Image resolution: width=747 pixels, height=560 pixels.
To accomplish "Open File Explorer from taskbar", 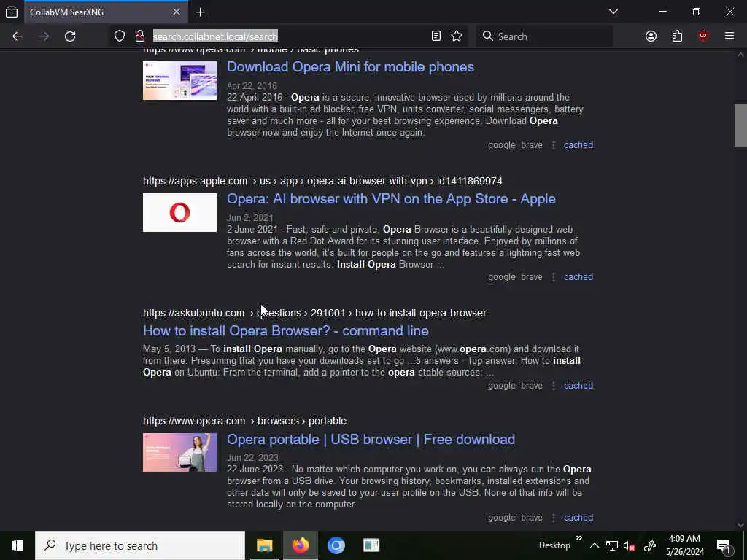I will coord(264,545).
